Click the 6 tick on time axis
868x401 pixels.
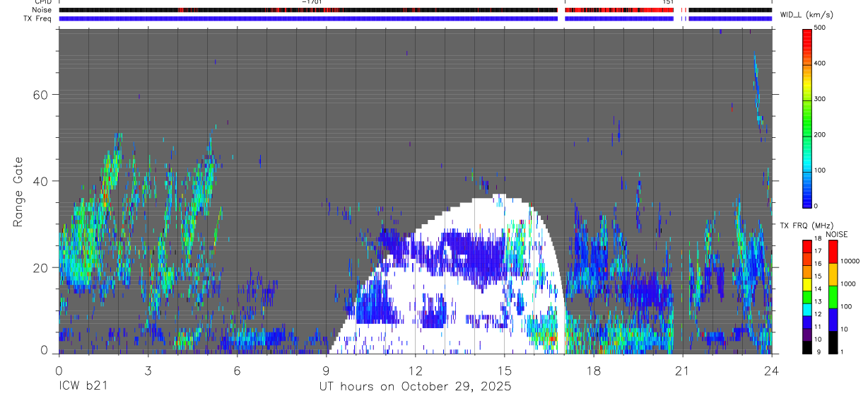(237, 370)
